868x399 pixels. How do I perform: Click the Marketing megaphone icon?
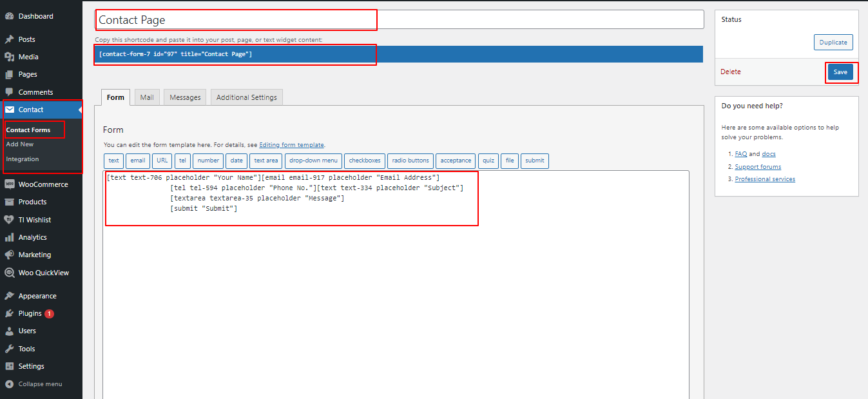point(9,255)
